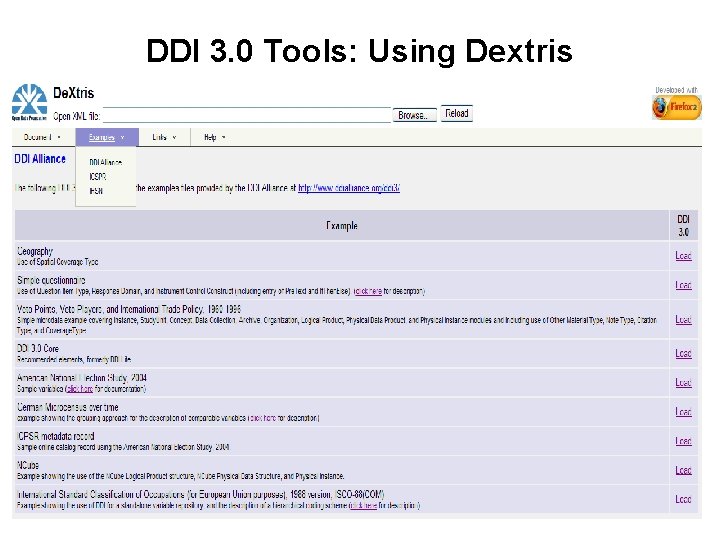Image resolution: width=720 pixels, height=540 pixels.
Task: Click the DDI 3.0 Core row title
Action: (x=38, y=349)
